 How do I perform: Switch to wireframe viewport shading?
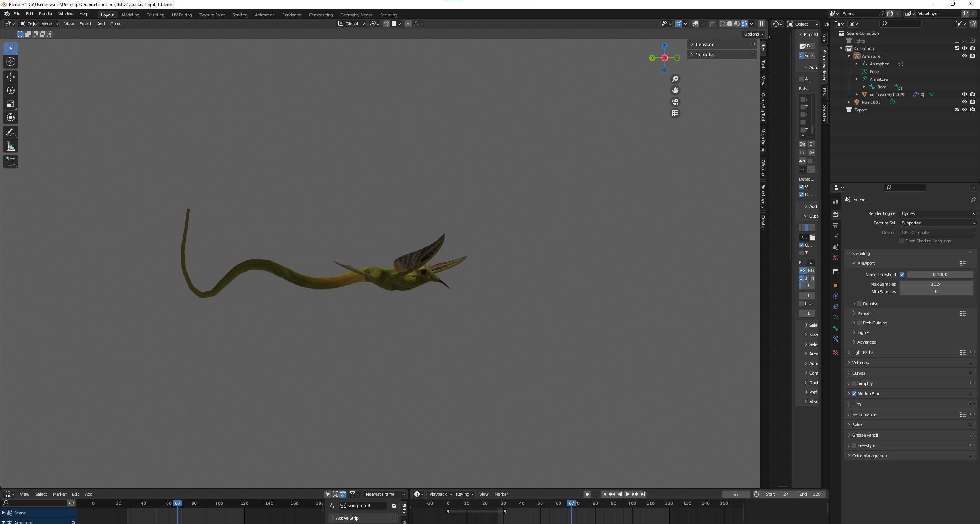coord(722,24)
